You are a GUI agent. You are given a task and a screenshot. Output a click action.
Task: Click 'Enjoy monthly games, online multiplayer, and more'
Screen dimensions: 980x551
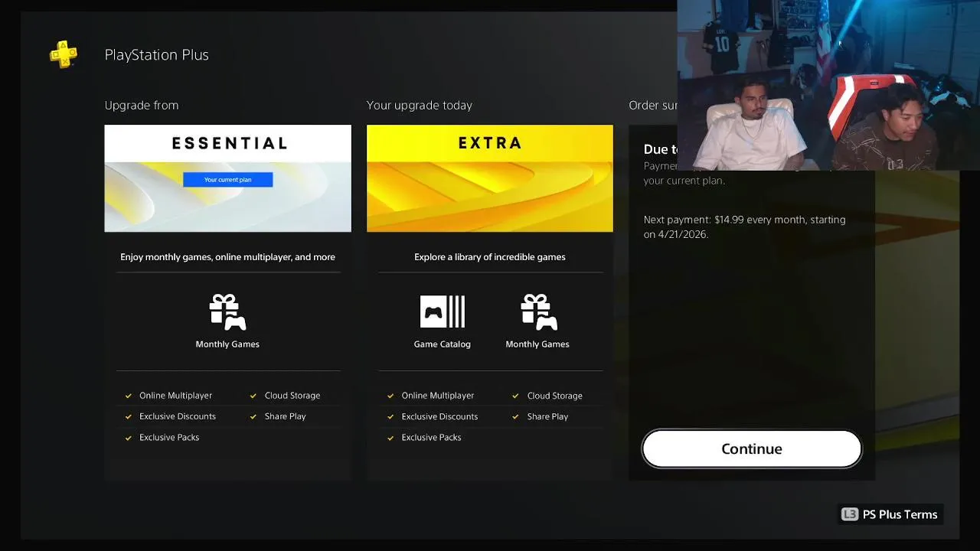tap(227, 257)
